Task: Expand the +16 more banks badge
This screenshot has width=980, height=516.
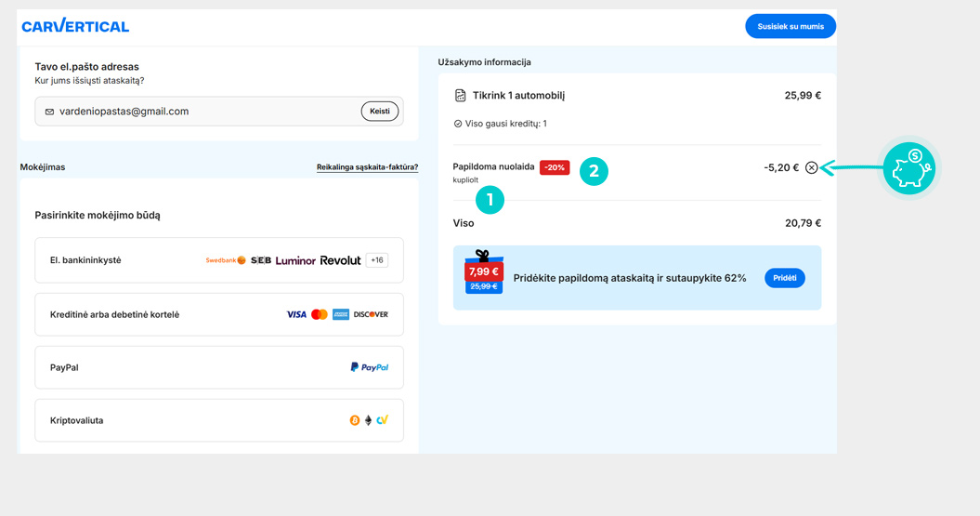Action: click(376, 260)
